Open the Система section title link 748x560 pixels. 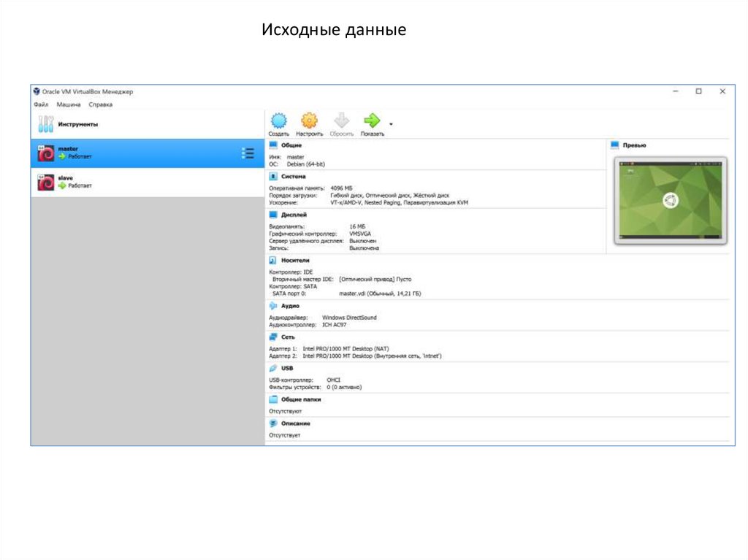pos(294,177)
